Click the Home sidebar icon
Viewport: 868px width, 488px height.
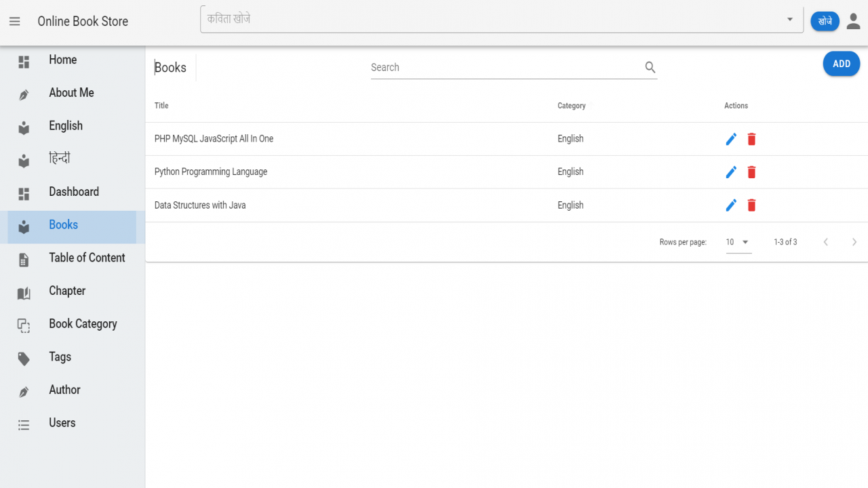coord(24,62)
